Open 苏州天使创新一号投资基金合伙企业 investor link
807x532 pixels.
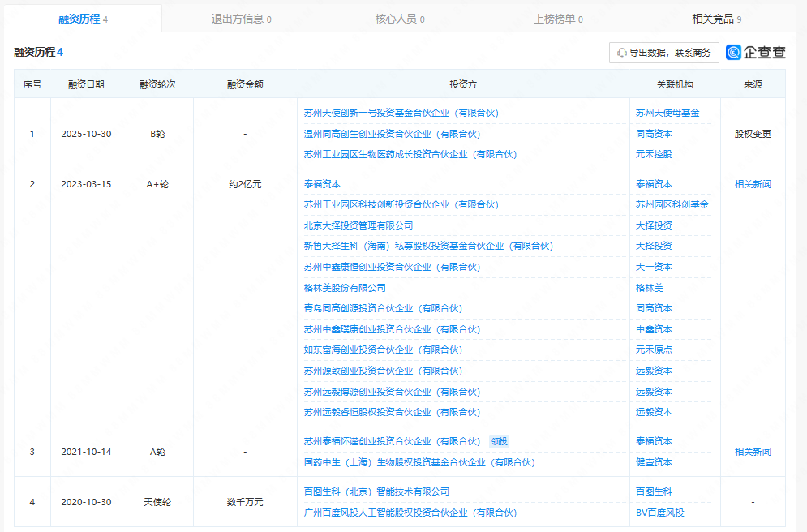click(401, 113)
